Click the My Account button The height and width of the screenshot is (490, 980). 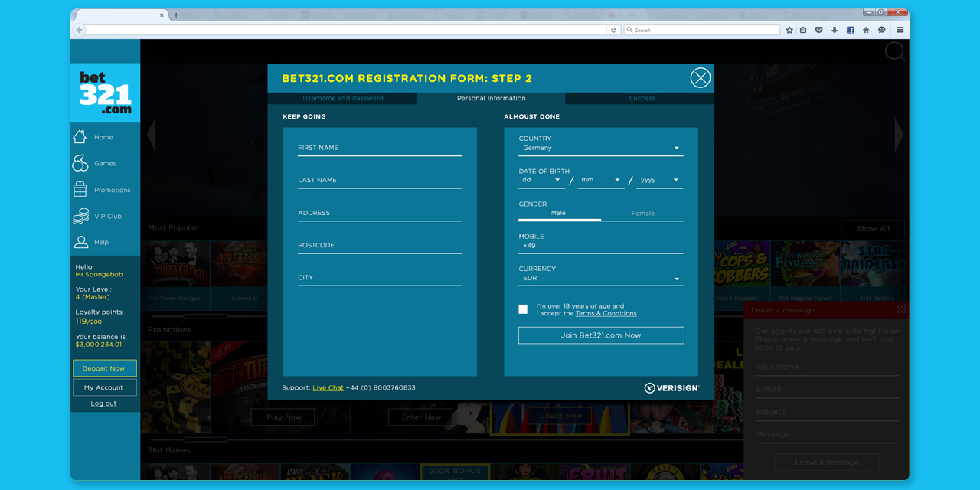point(104,387)
